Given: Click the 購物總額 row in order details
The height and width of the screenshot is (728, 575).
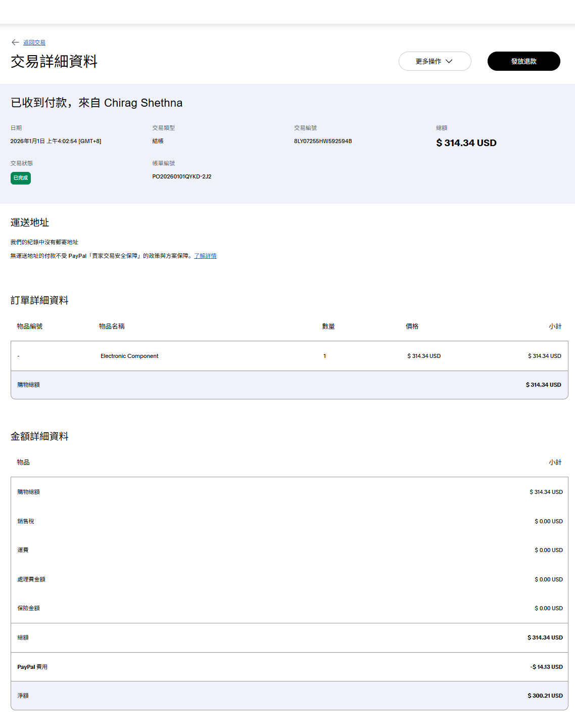Looking at the screenshot, I should 29,385.
